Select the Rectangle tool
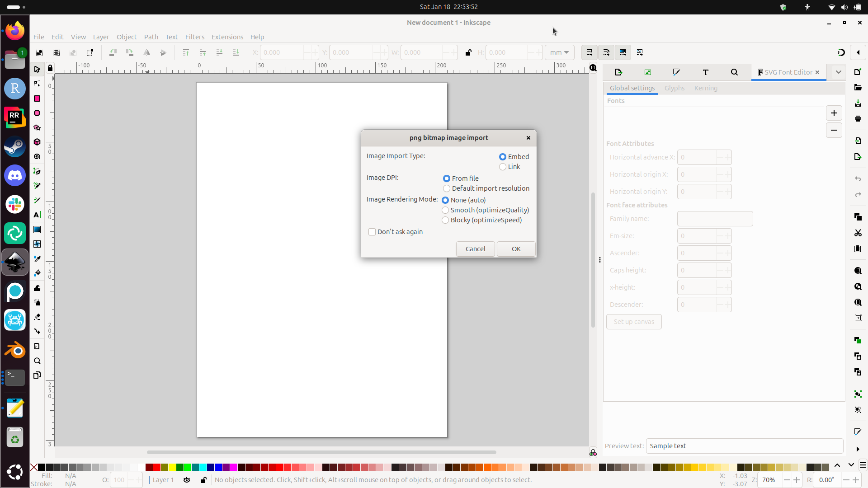This screenshot has width=868, height=488. [37, 99]
